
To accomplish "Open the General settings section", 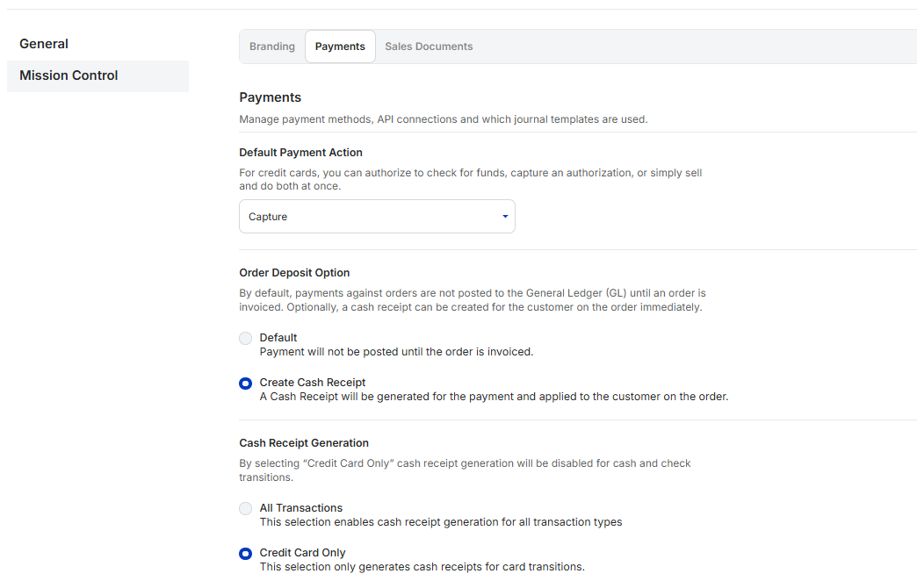I will 44,44.
